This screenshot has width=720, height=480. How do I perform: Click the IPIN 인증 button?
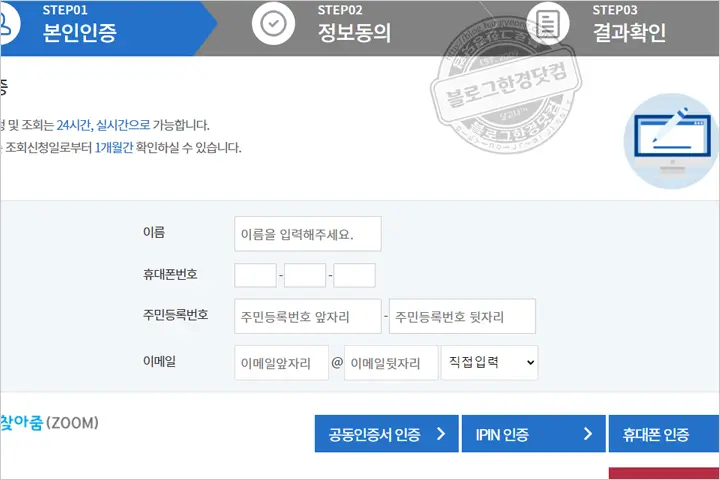pyautogui.click(x=534, y=434)
